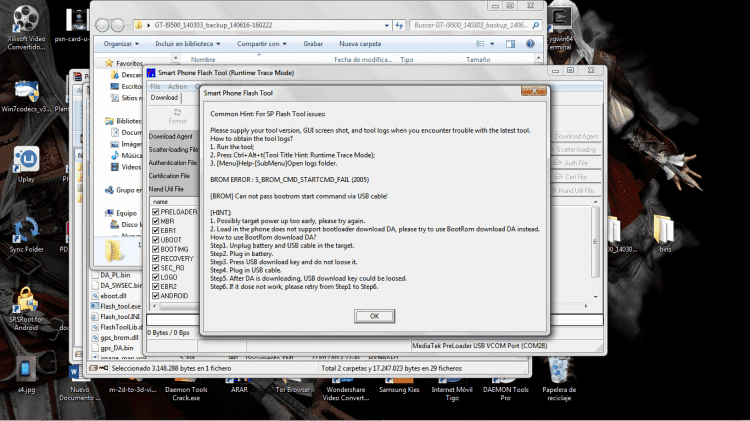Viewport: 750px width, 421px height.
Task: Click the Explorer forward arrow
Action: point(118,25)
